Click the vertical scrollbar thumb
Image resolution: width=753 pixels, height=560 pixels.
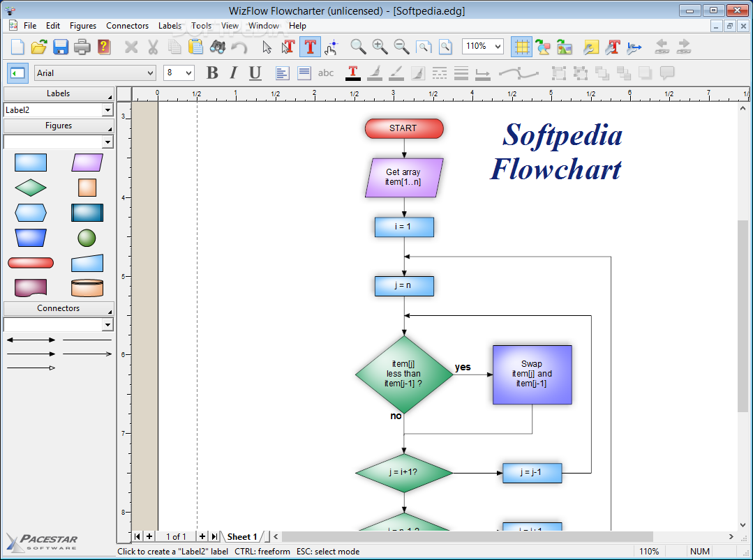pos(743,316)
